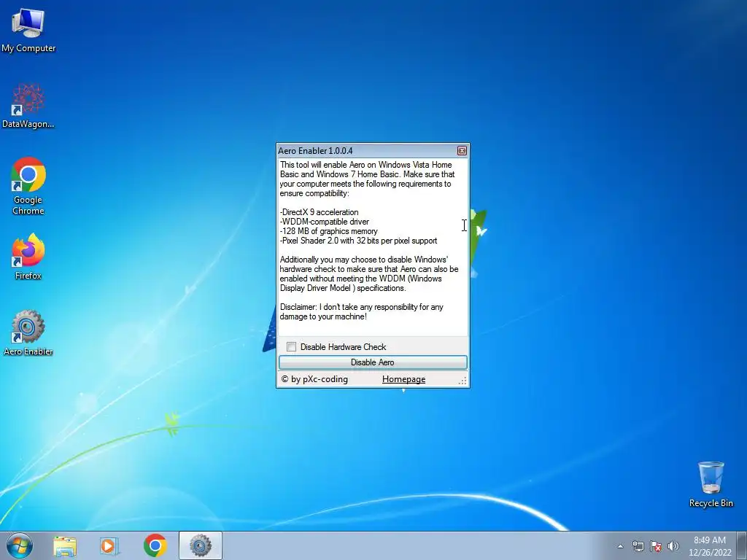Click the Show Desktop strip

(742, 545)
